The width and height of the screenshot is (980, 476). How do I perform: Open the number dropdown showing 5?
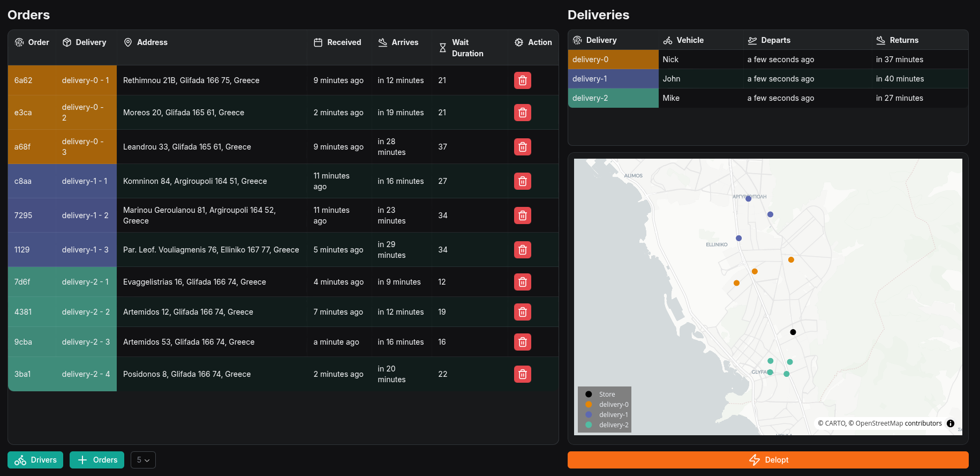pos(143,460)
